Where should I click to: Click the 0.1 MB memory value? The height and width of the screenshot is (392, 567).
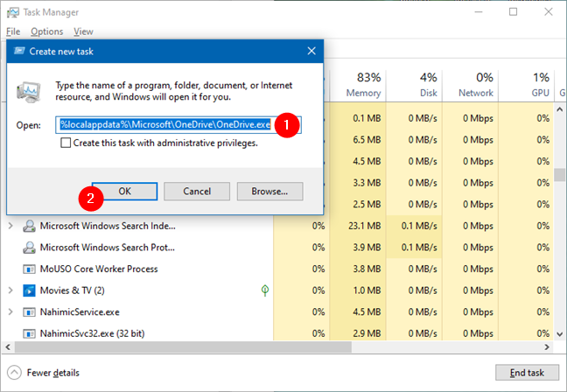tap(367, 119)
